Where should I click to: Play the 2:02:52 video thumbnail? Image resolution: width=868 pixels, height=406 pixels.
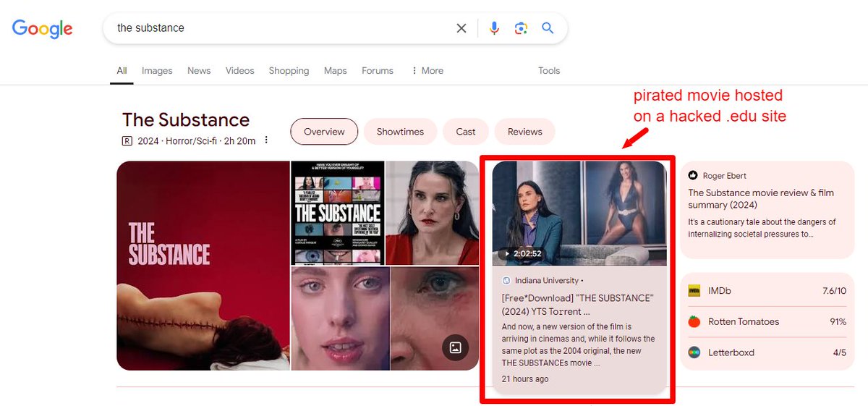[x=579, y=213]
